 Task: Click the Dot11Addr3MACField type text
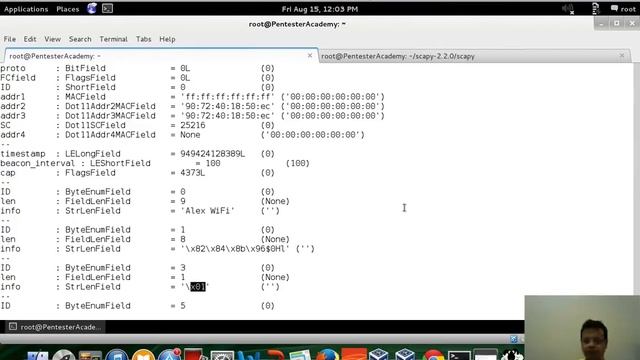coord(110,116)
